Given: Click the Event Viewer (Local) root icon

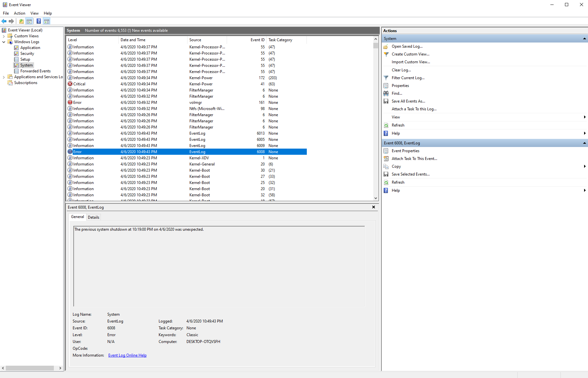Looking at the screenshot, I should tap(4, 30).
